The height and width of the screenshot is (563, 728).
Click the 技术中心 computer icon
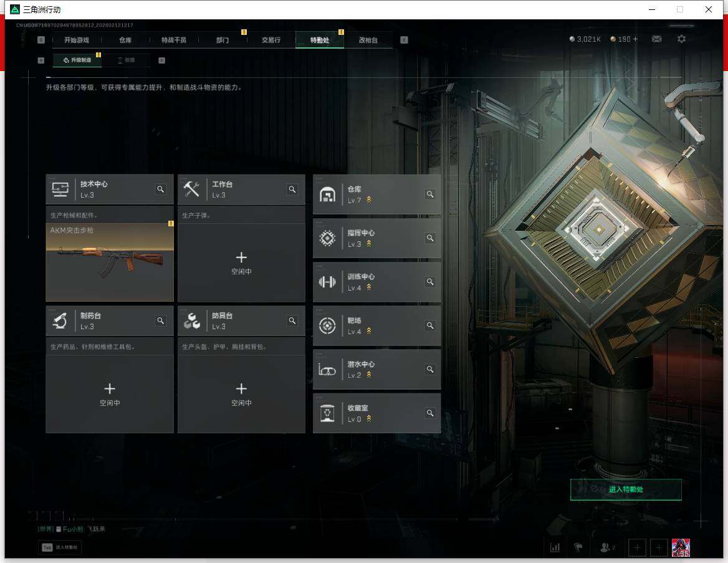point(60,190)
